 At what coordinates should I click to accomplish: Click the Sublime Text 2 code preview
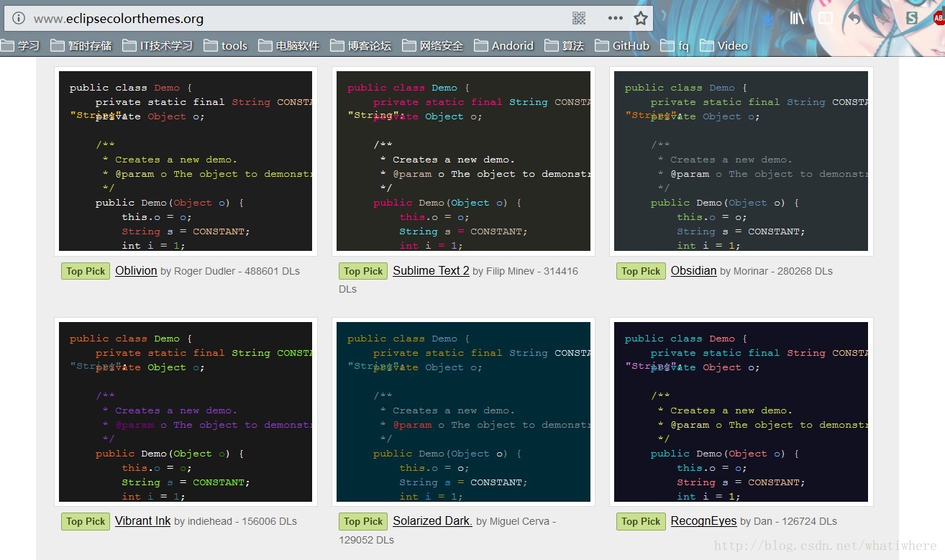(x=463, y=161)
